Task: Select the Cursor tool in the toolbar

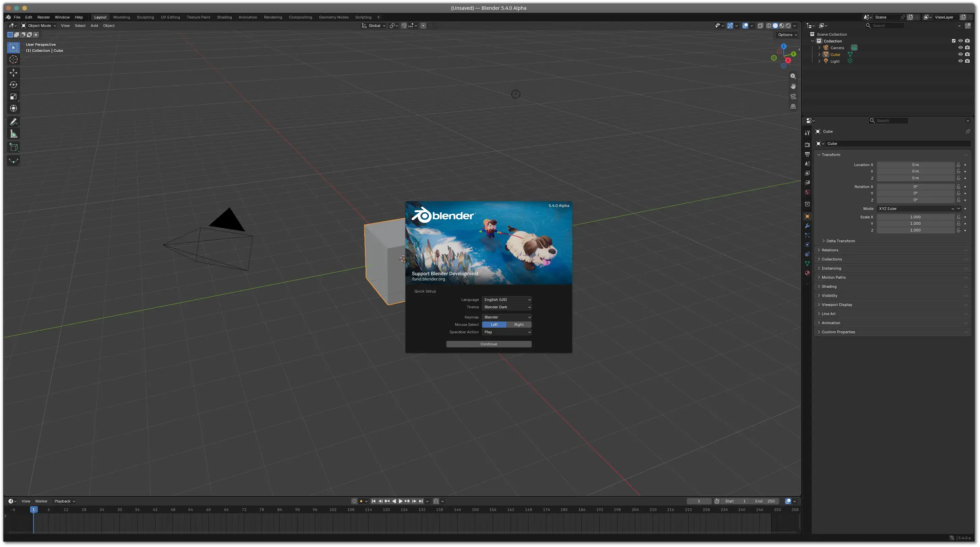Action: click(14, 59)
